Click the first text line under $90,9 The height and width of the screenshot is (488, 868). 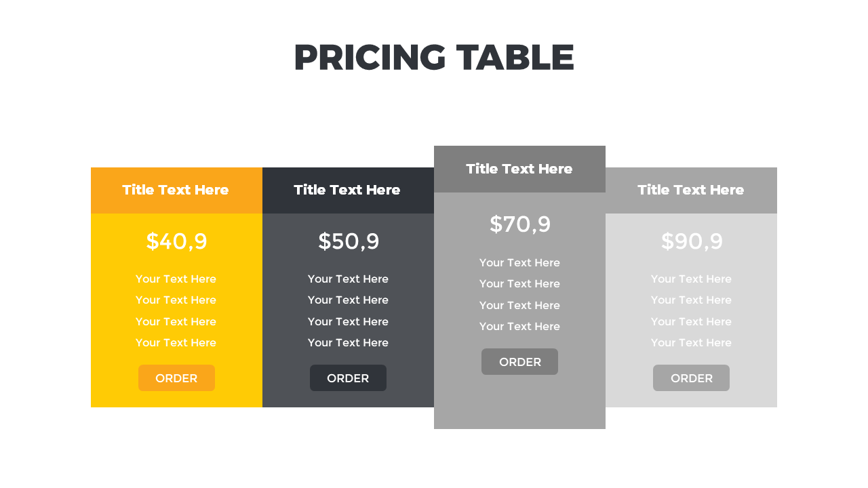[691, 279]
